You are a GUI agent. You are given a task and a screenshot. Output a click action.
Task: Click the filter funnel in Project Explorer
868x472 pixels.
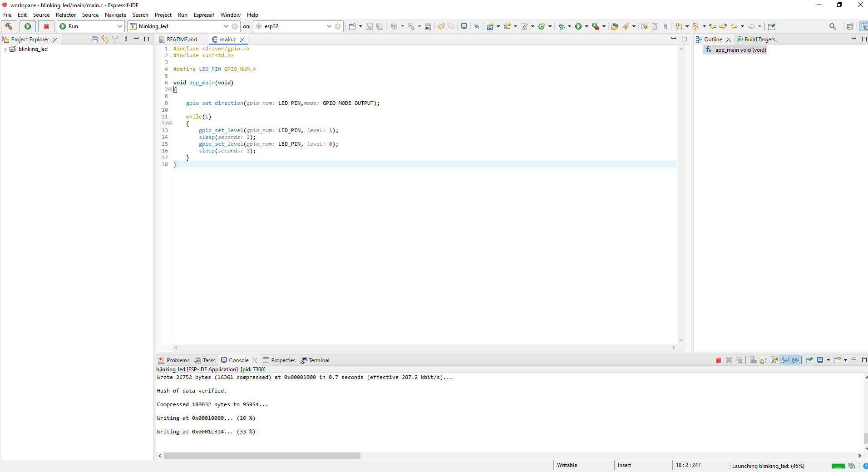tap(115, 39)
